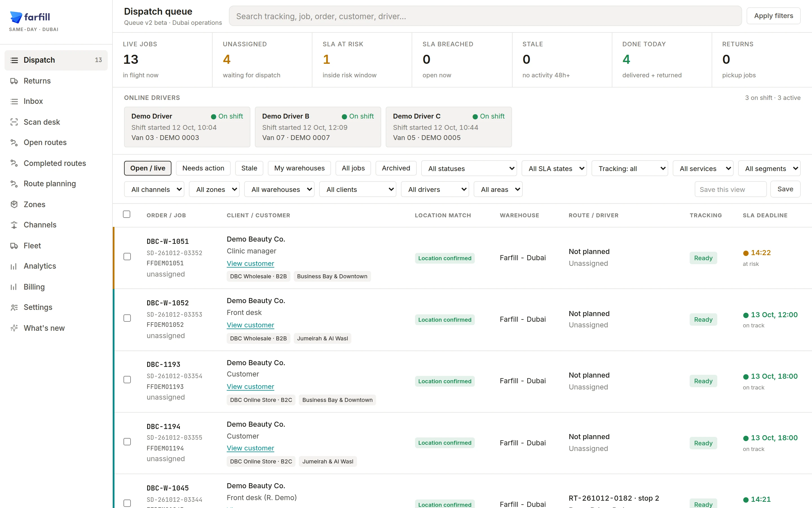
Task: Select the Demo Driver B card
Action: click(x=318, y=127)
